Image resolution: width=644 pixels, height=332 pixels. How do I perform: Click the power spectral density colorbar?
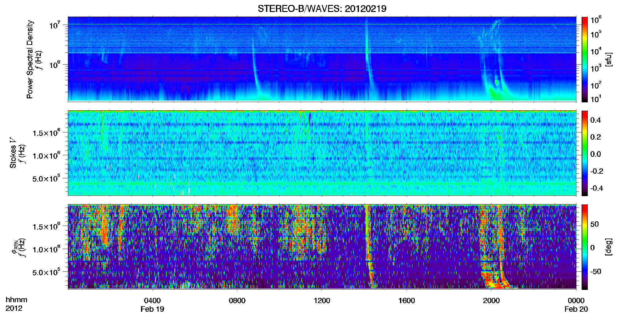coord(585,59)
